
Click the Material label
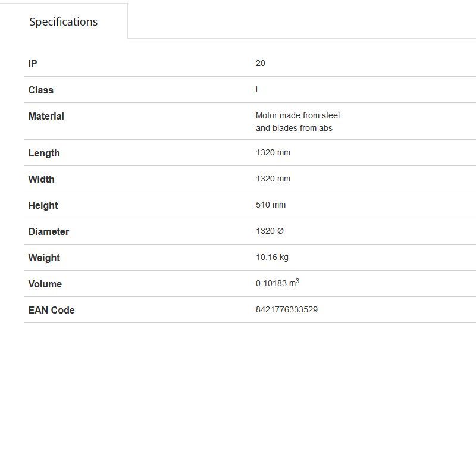tap(46, 116)
